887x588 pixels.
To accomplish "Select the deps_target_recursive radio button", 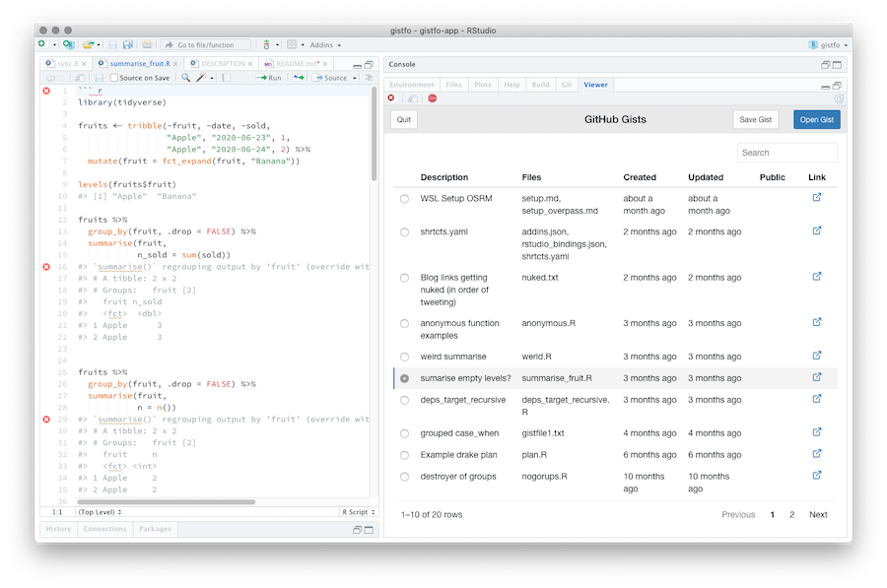I will point(404,400).
